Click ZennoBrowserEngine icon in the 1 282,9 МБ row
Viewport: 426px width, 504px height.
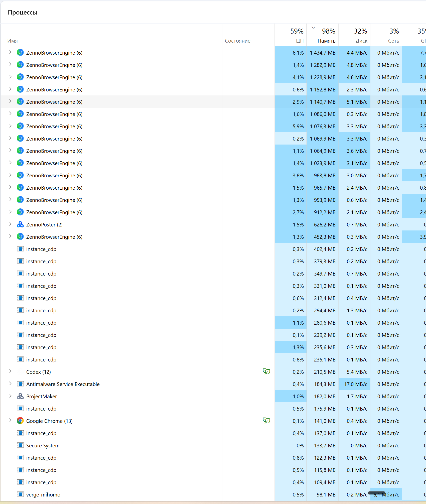pyautogui.click(x=20, y=65)
